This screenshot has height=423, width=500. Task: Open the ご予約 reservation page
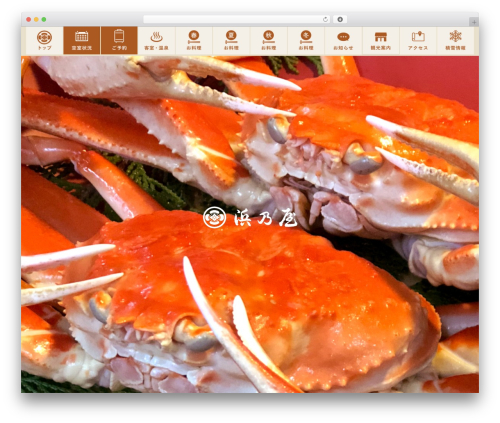point(119,40)
